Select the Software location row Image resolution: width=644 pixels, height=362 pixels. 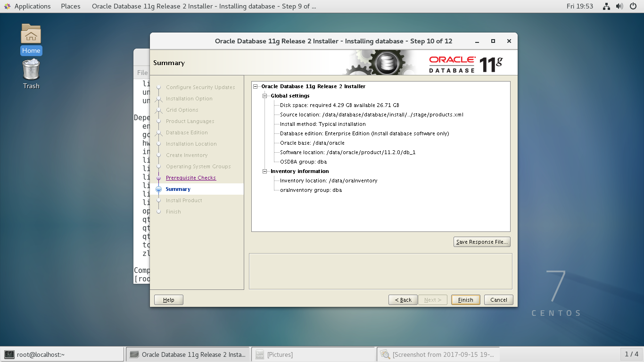(x=347, y=152)
